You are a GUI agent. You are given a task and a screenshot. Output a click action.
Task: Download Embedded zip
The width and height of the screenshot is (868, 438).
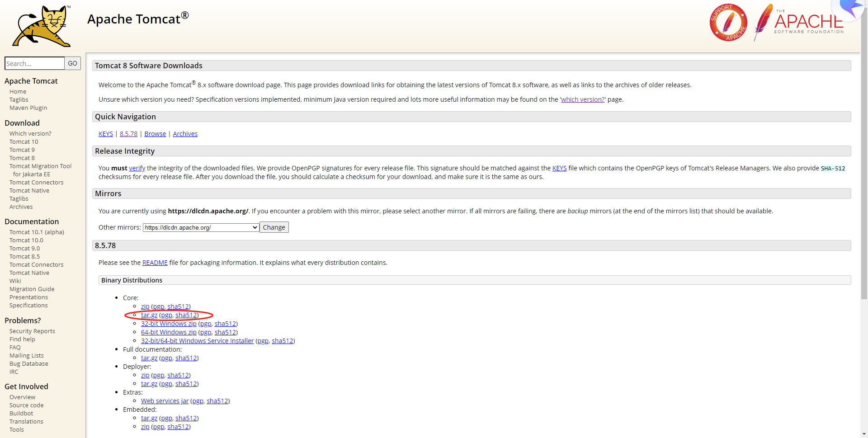click(x=145, y=427)
